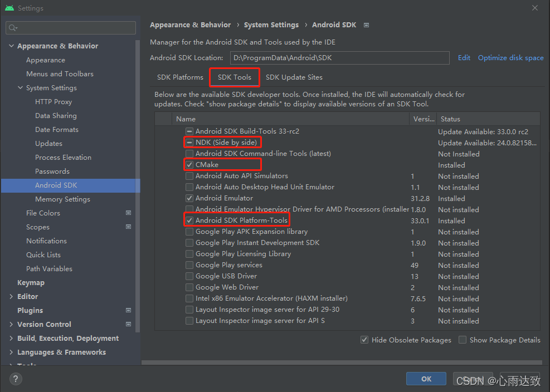Expand Build, Execution, Deployment node
The width and height of the screenshot is (550, 392).
[x=11, y=339]
